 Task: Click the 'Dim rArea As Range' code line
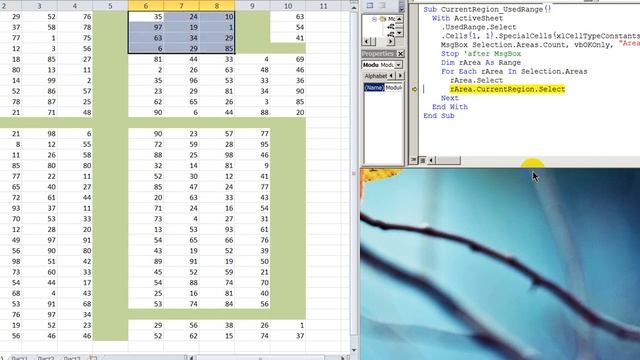click(x=481, y=62)
